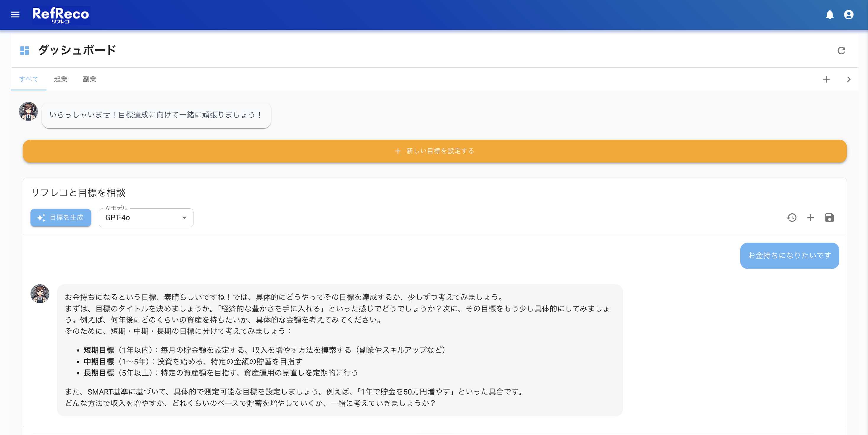
Task: Open chat history clock icon
Action: coord(791,218)
